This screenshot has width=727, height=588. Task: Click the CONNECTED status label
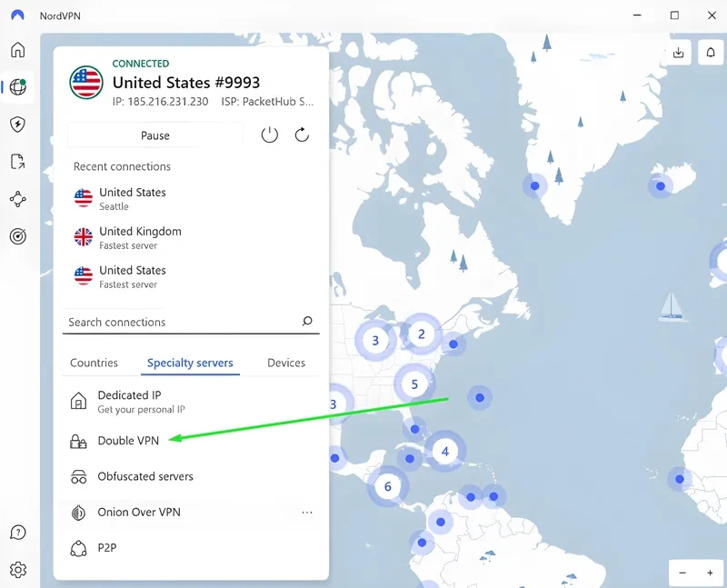(x=141, y=64)
